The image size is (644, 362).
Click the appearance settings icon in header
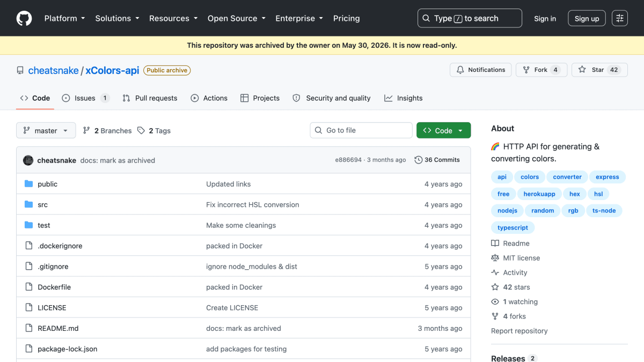click(x=620, y=18)
